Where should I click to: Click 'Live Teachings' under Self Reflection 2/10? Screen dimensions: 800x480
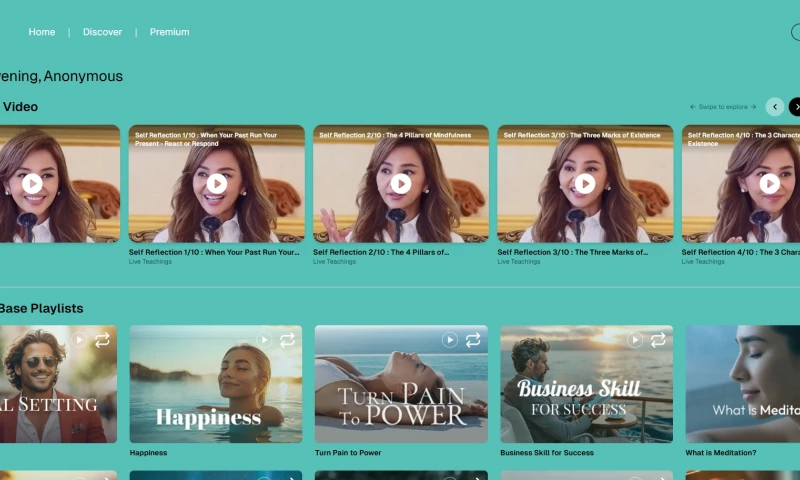point(334,262)
